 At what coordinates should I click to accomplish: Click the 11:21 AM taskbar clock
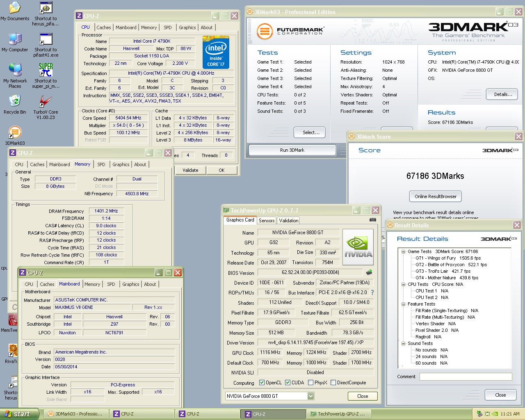(x=510, y=414)
